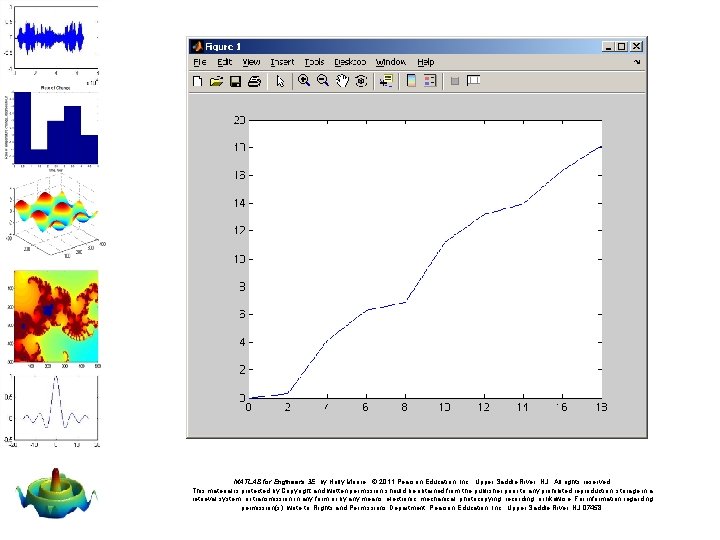Print the figure using the printer icon

coord(254,81)
